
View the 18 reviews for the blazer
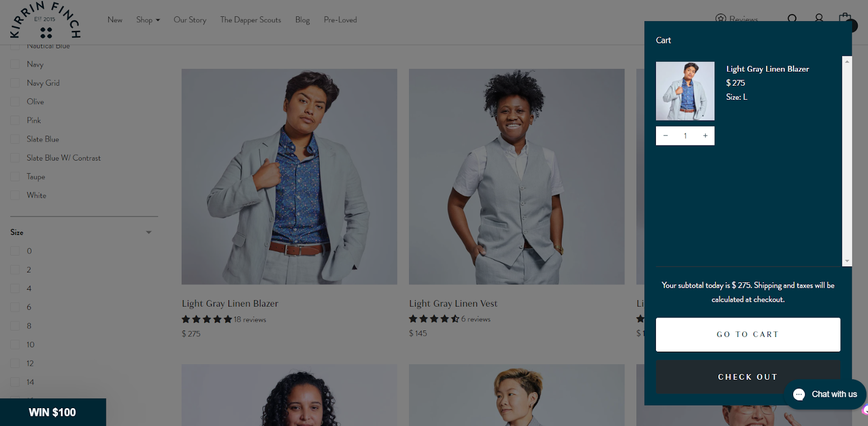click(x=250, y=320)
